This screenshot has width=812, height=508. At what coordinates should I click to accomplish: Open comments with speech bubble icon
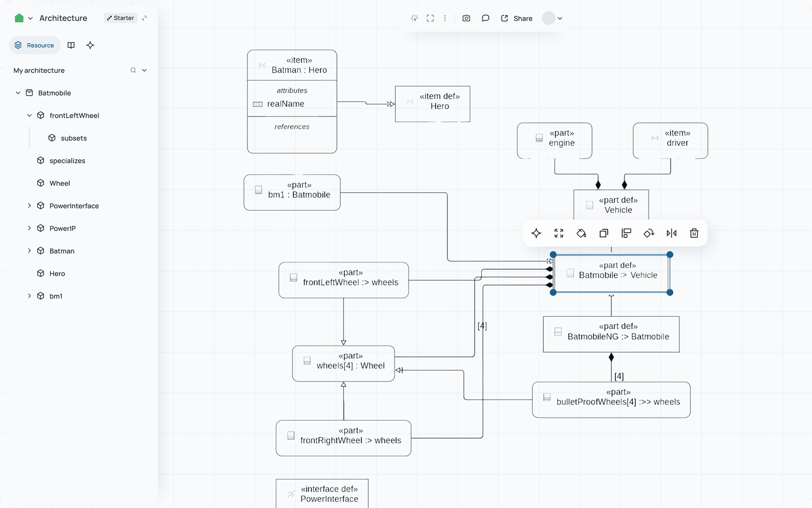click(x=485, y=18)
